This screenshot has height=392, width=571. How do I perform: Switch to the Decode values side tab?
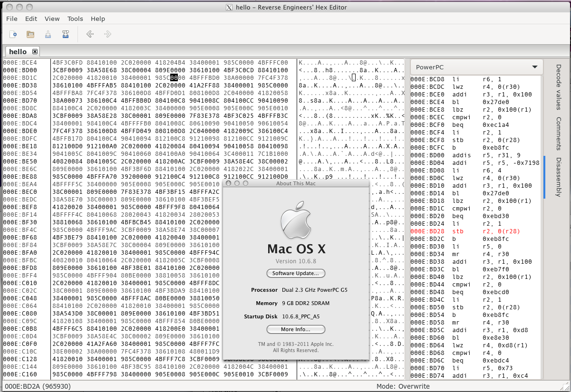point(559,86)
